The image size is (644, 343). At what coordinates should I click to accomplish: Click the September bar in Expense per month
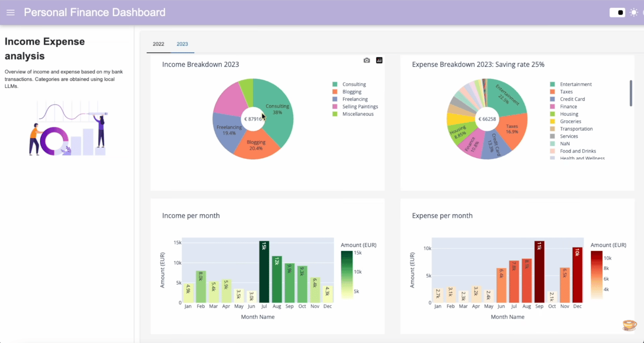(x=539, y=271)
